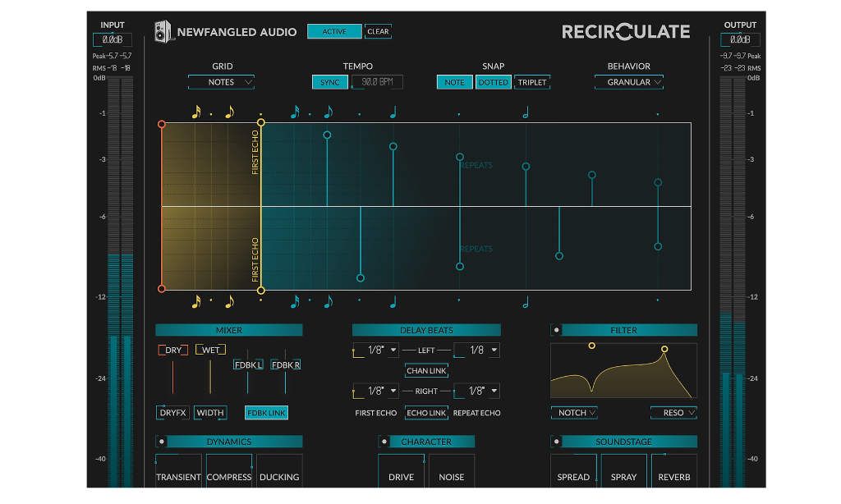Click the yellow sixteenth note below the grid
Image resolution: width=841 pixels, height=504 pixels.
coord(196,301)
